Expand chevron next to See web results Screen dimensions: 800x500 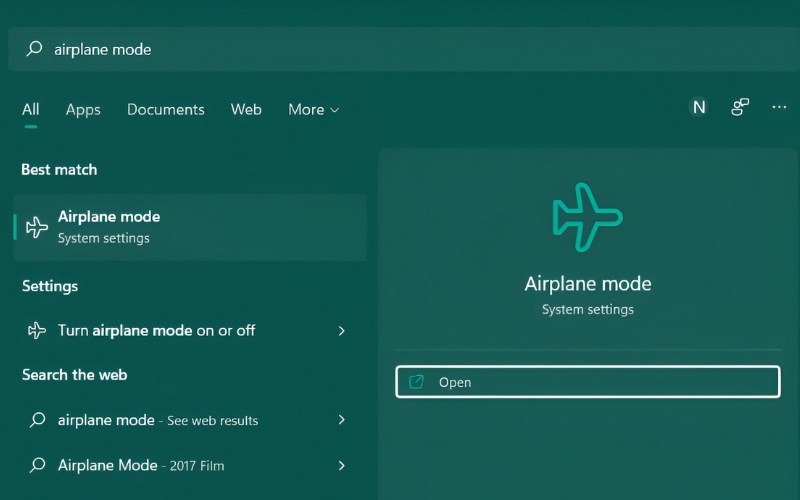pyautogui.click(x=341, y=420)
